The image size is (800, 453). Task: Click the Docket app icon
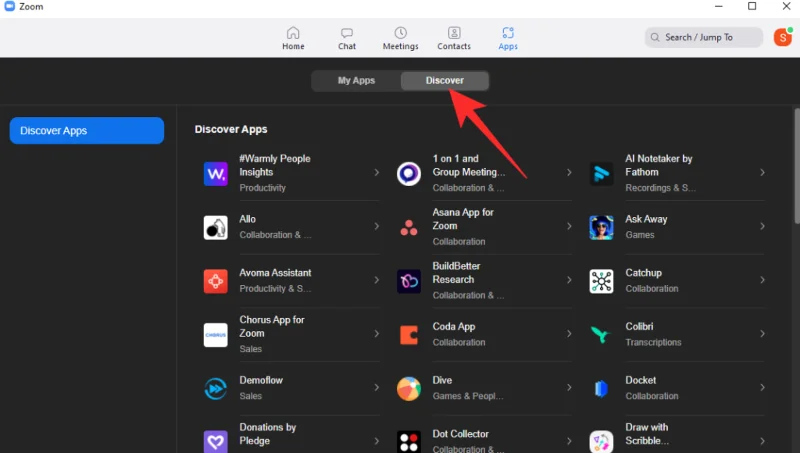[x=601, y=388]
